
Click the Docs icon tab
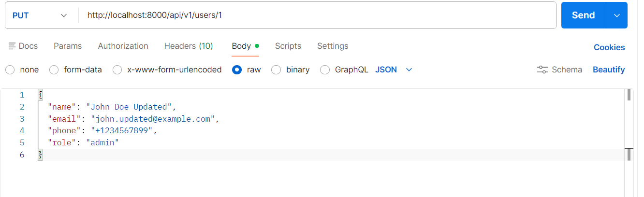23,46
